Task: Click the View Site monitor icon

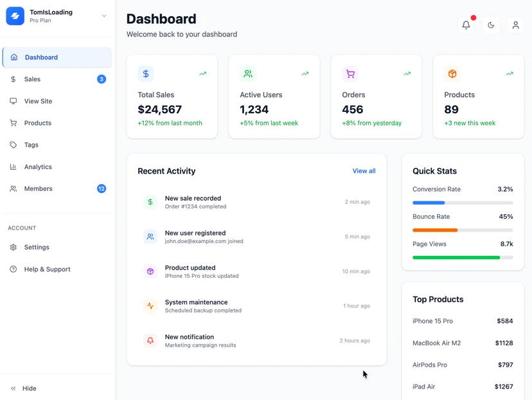Action: point(13,101)
